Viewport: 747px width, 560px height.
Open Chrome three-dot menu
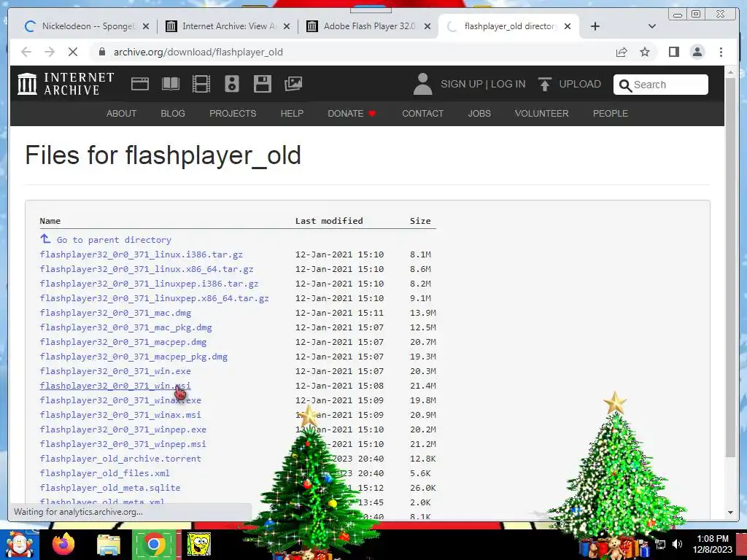[x=721, y=52]
